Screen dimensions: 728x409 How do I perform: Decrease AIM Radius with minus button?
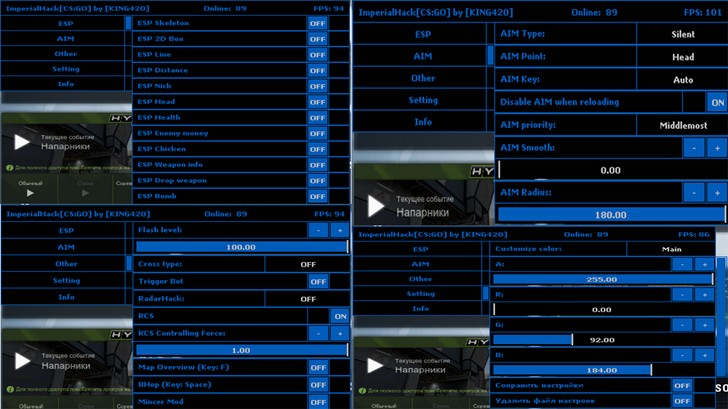pos(694,193)
